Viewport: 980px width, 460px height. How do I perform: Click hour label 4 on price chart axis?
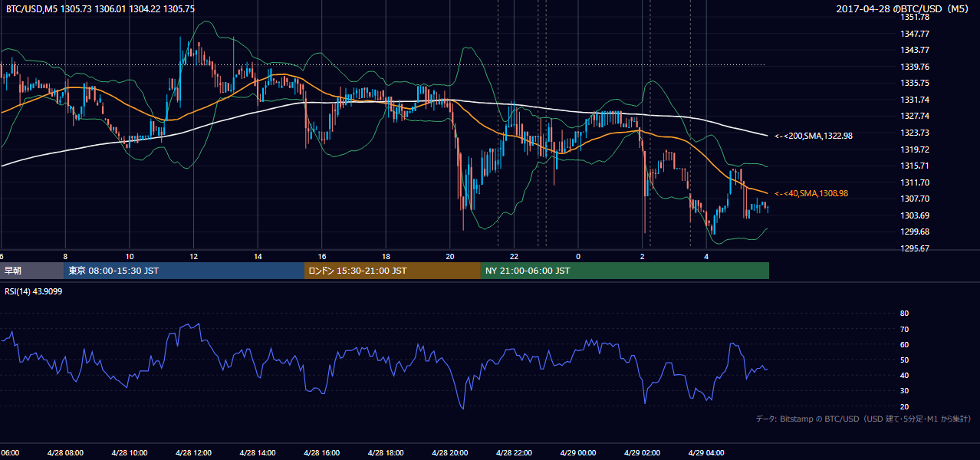click(707, 257)
